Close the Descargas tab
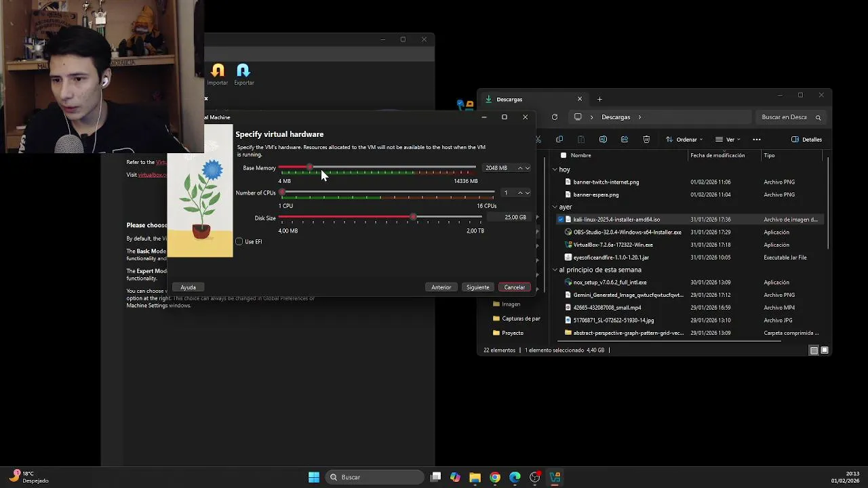Screen dimensions: 868x488 [x=580, y=99]
